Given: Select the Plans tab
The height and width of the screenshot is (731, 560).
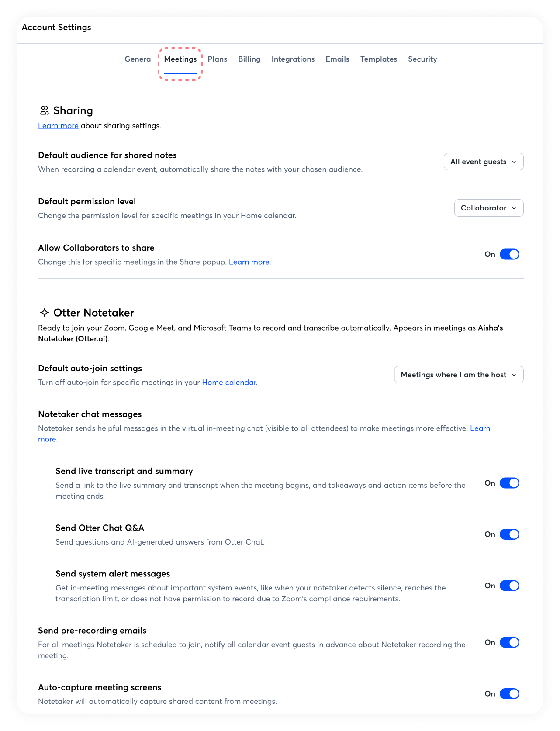Looking at the screenshot, I should [218, 59].
